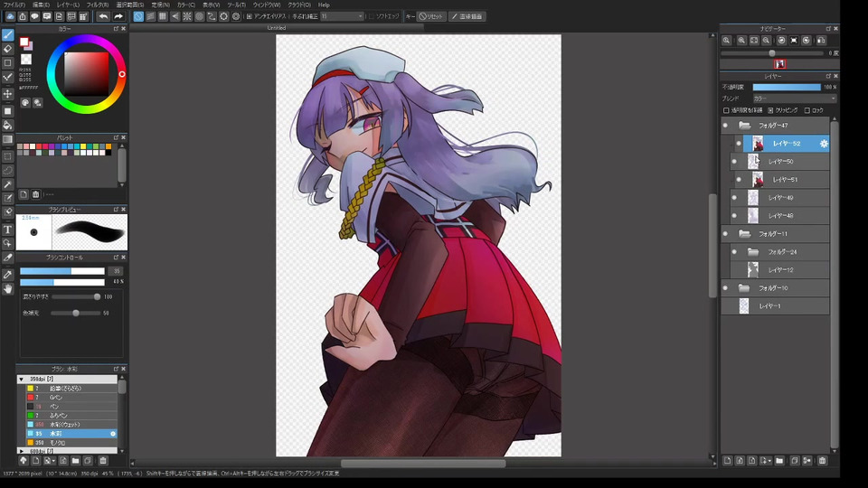Select the Hand pan tool
The height and width of the screenshot is (488, 868).
(8, 288)
